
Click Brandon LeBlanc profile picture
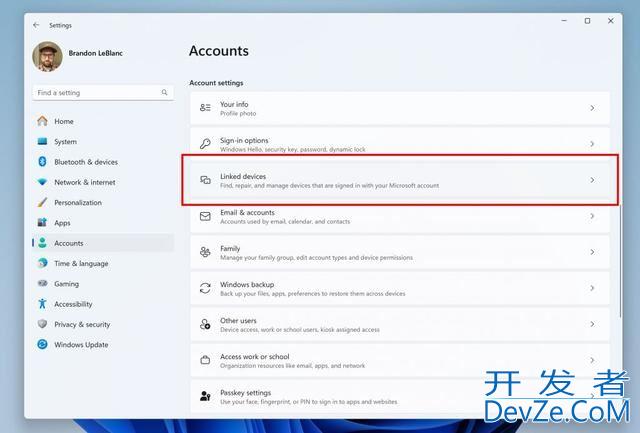click(48, 57)
